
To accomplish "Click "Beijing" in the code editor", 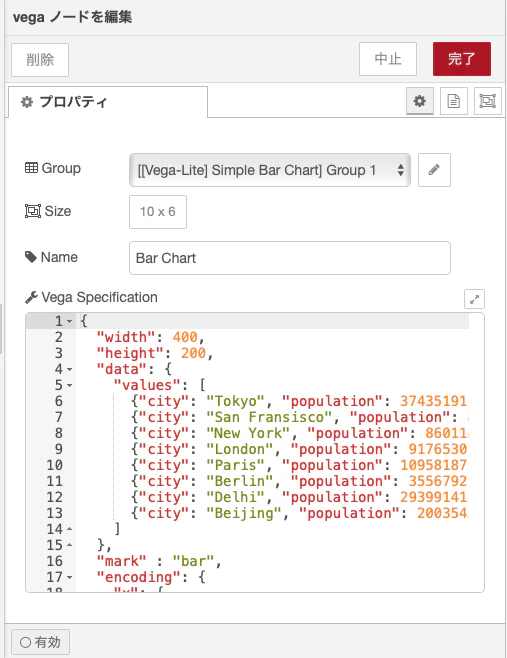I will [244, 513].
